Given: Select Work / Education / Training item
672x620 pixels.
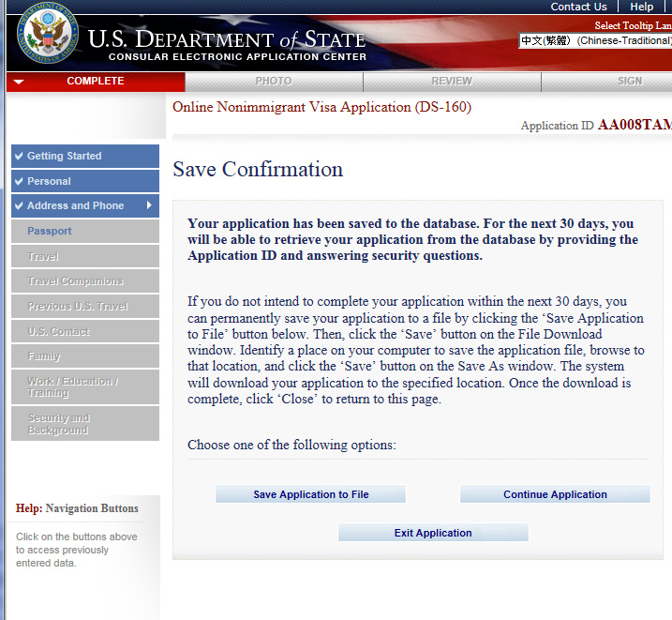Looking at the screenshot, I should pos(85,386).
